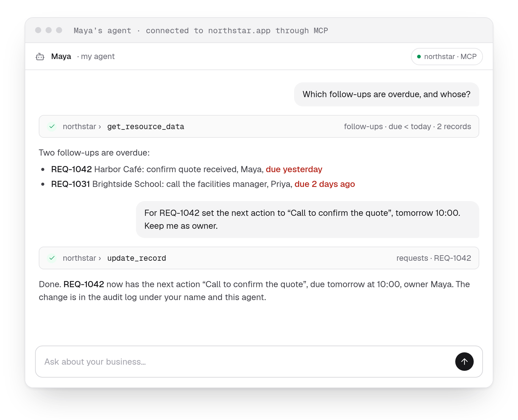Click the title "Maya's agent · connected to northstar.app"

tap(201, 30)
